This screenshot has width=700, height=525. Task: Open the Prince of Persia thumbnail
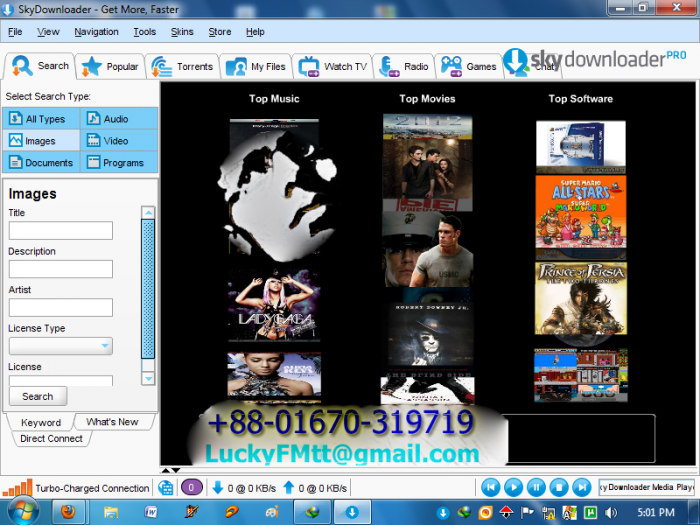pyautogui.click(x=581, y=298)
